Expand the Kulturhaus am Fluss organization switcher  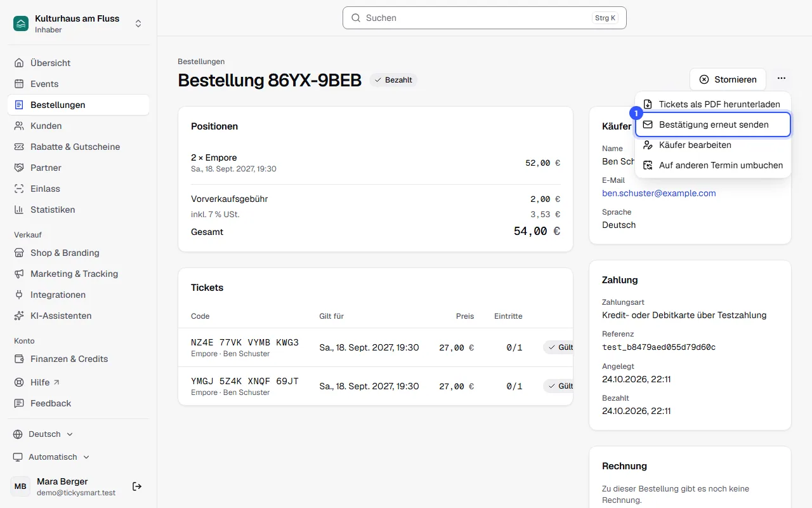coord(138,23)
